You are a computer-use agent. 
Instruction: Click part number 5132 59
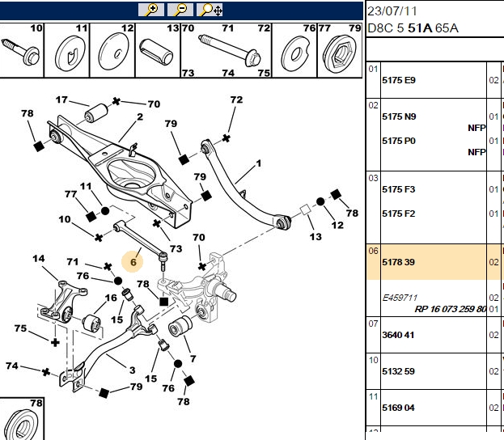coord(398,371)
